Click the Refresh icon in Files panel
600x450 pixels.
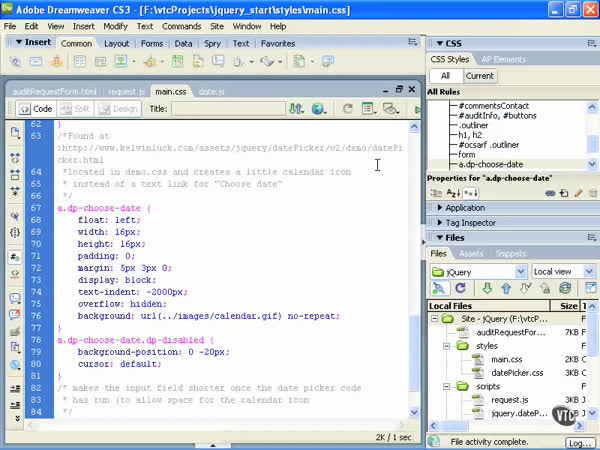point(459,288)
